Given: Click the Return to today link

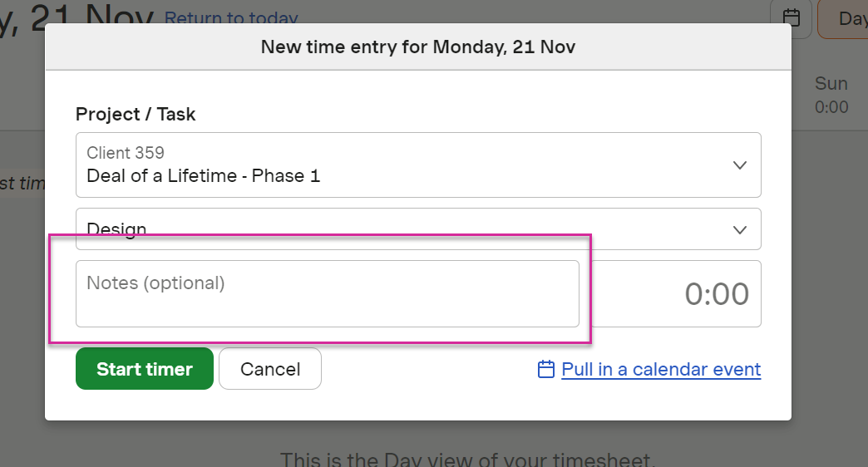Looking at the screenshot, I should 231,18.
